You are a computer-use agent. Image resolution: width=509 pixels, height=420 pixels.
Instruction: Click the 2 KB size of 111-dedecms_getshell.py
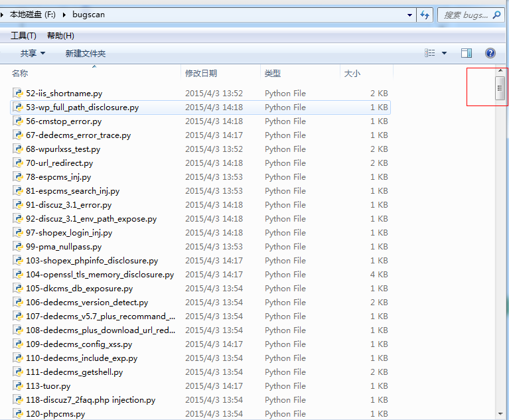coord(379,372)
